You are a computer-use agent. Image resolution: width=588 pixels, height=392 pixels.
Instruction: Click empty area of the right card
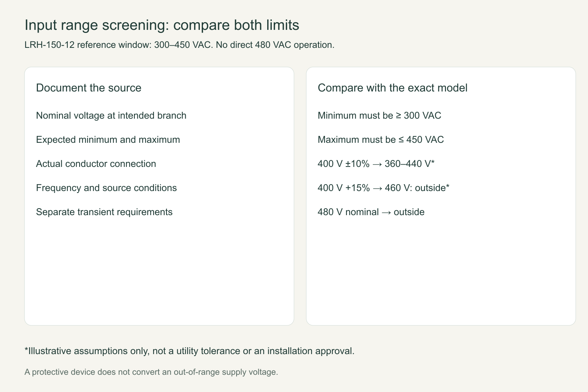click(441, 272)
